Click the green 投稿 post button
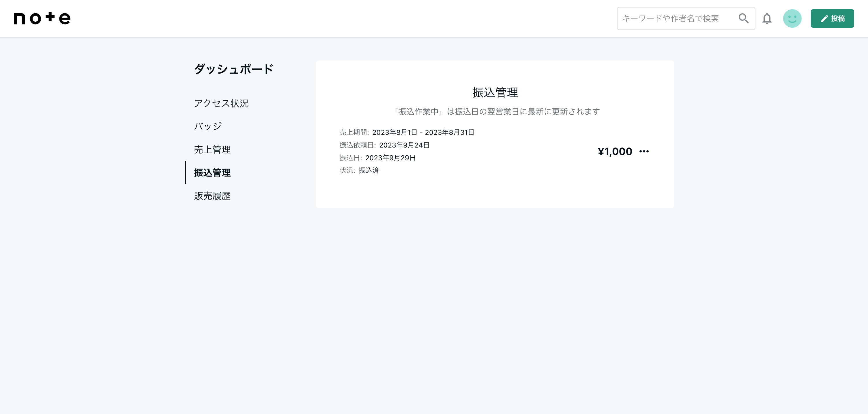The image size is (868, 414). point(832,18)
